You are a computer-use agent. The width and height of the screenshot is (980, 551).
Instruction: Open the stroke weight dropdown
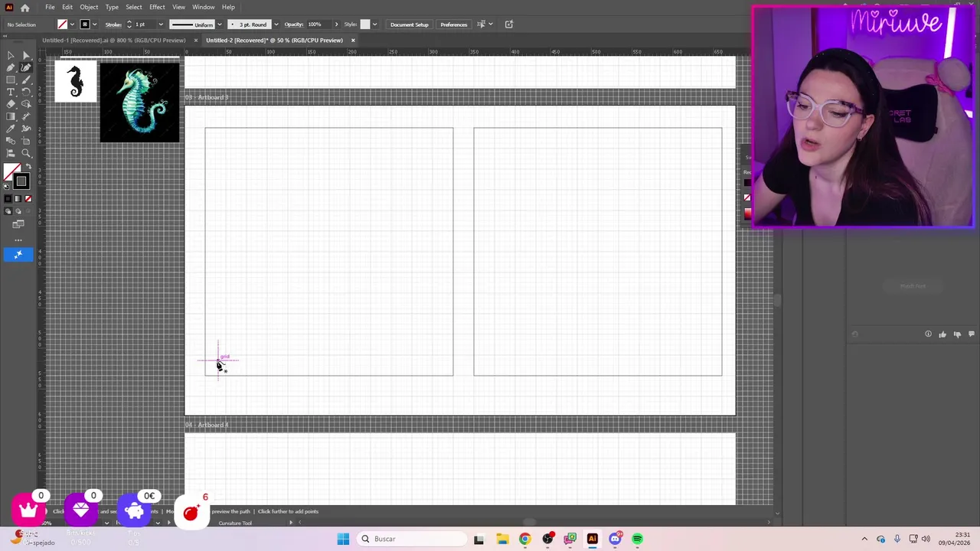[160, 24]
